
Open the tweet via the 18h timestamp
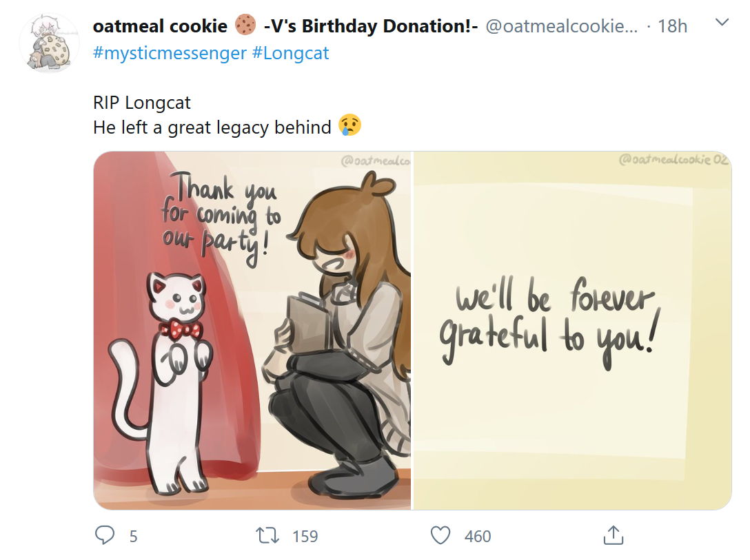click(673, 26)
